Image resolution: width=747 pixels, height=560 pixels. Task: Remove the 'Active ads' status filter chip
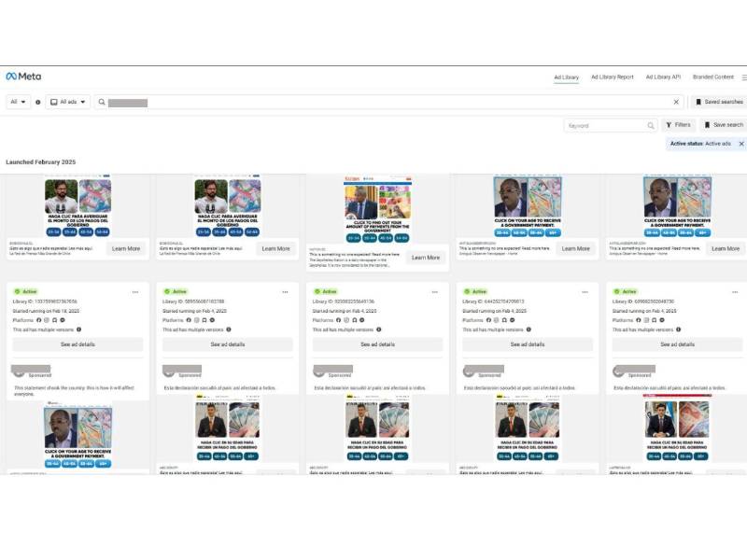(x=741, y=145)
